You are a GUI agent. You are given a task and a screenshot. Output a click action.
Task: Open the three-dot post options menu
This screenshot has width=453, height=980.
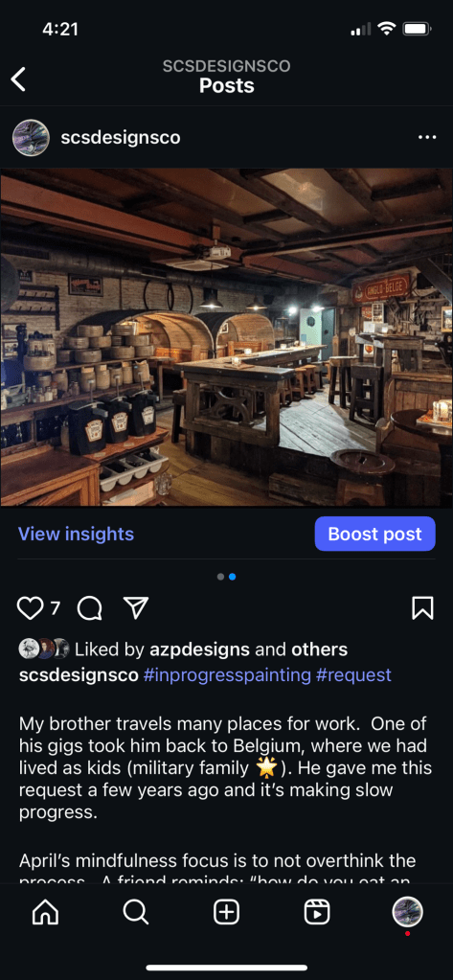pyautogui.click(x=427, y=137)
